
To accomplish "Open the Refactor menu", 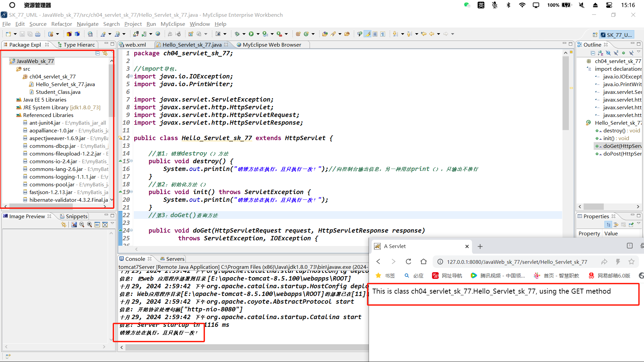I will 62,24.
